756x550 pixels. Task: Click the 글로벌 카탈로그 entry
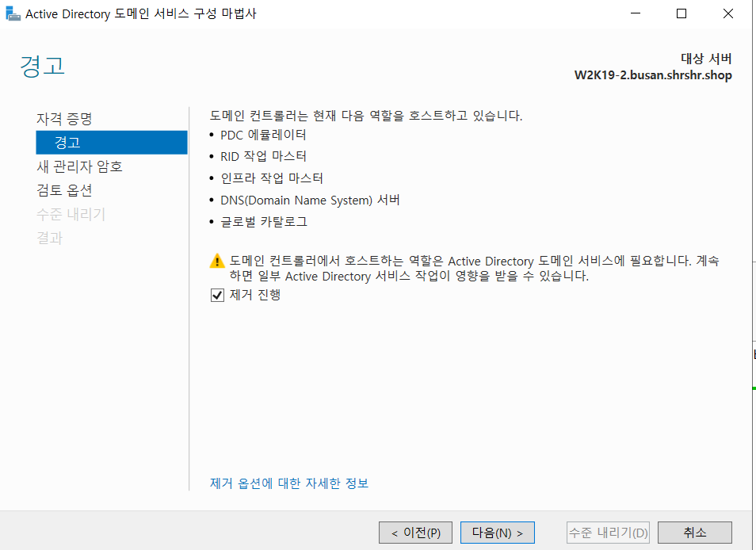264,221
